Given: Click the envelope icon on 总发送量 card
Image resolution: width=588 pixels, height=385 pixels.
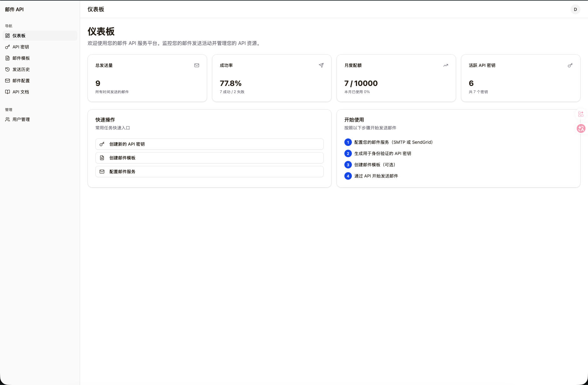Looking at the screenshot, I should click(x=196, y=65).
